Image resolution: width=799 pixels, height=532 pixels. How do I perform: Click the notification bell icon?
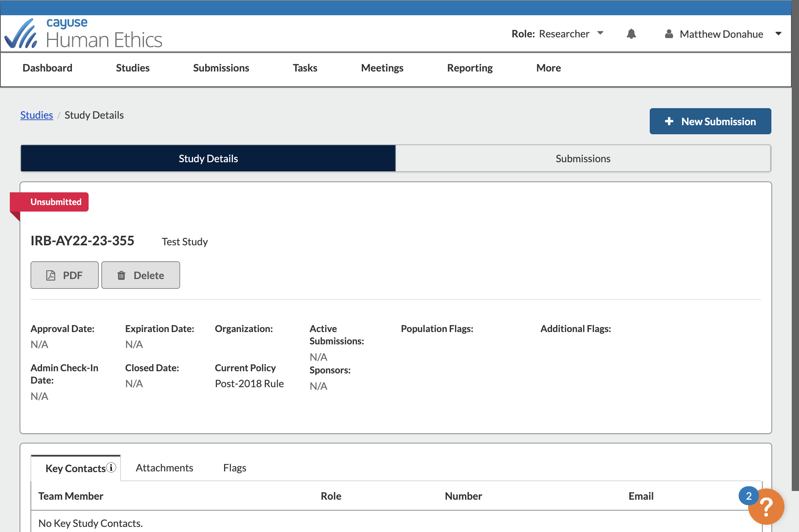tap(631, 34)
